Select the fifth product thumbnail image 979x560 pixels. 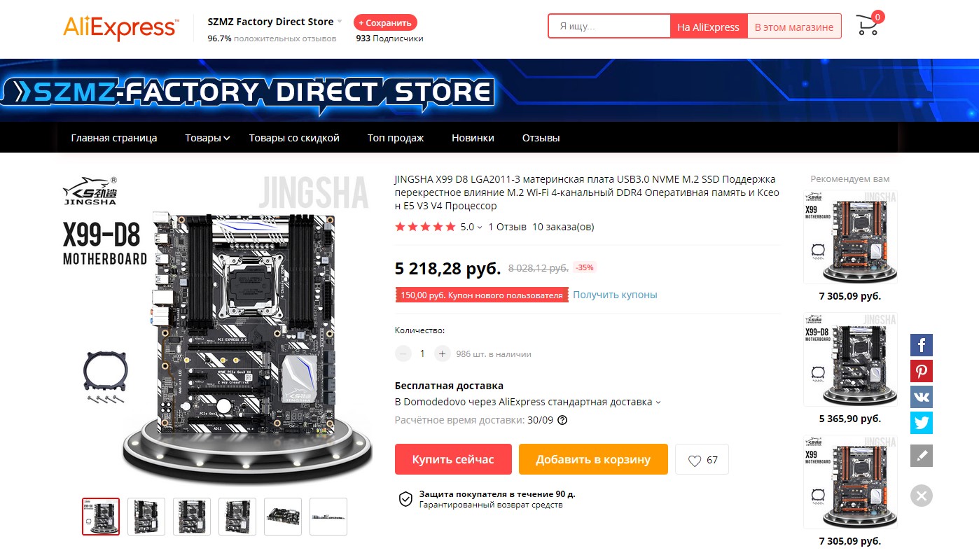[x=283, y=517]
